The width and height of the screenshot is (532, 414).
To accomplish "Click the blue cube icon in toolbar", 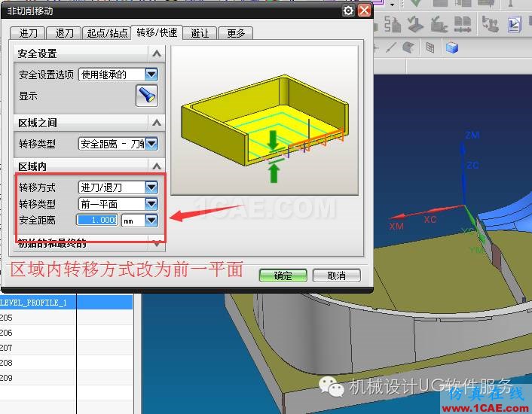I will (452, 47).
